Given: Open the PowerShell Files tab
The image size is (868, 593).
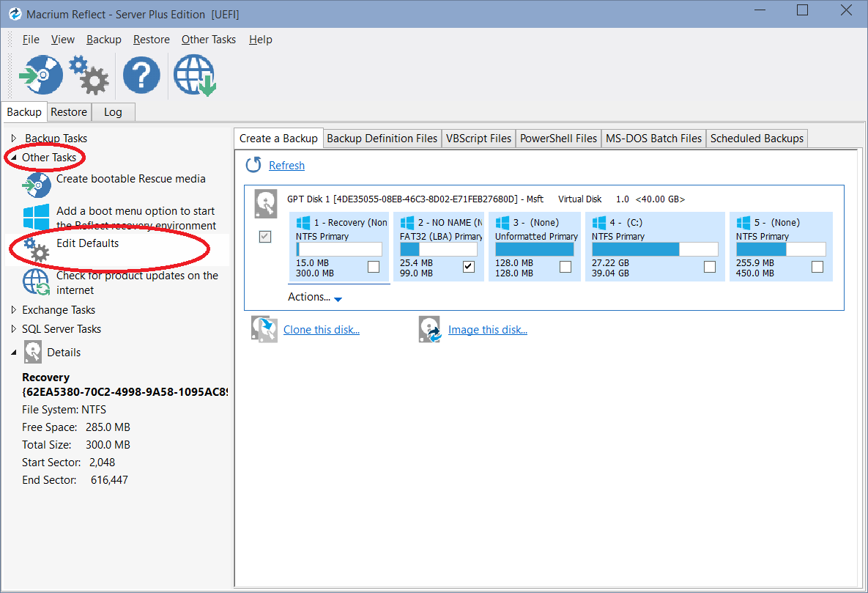Looking at the screenshot, I should [x=559, y=139].
